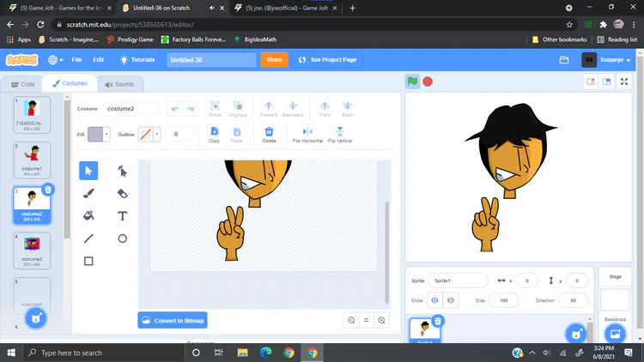Click the Paste icon
The height and width of the screenshot is (362, 644).
(237, 135)
